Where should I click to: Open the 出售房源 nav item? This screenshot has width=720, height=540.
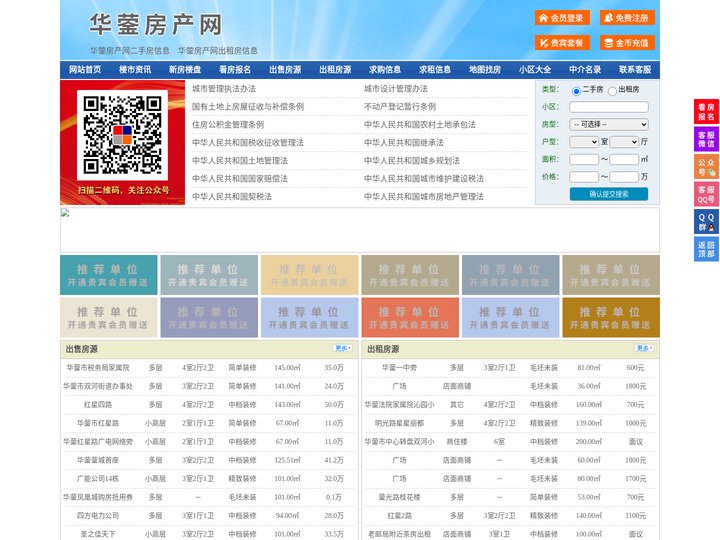pos(285,70)
